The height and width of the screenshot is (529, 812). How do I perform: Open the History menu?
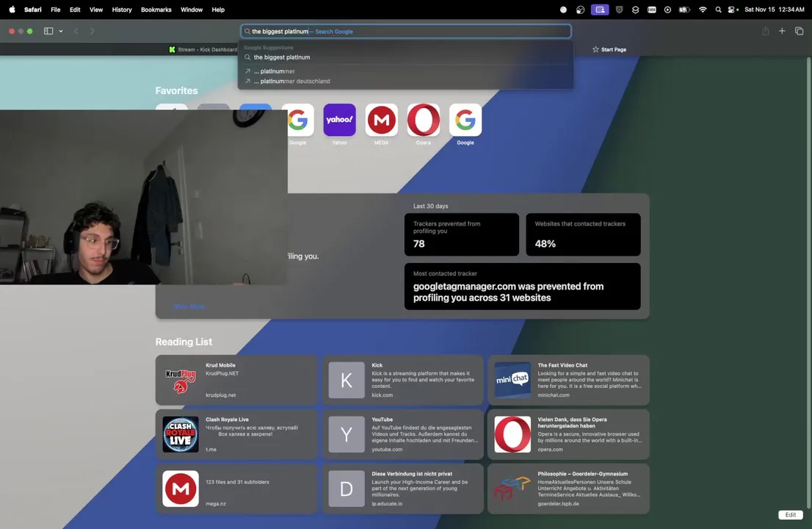point(122,10)
